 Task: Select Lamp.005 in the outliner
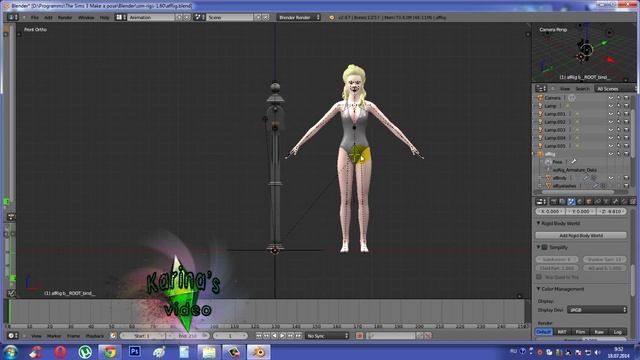555,146
